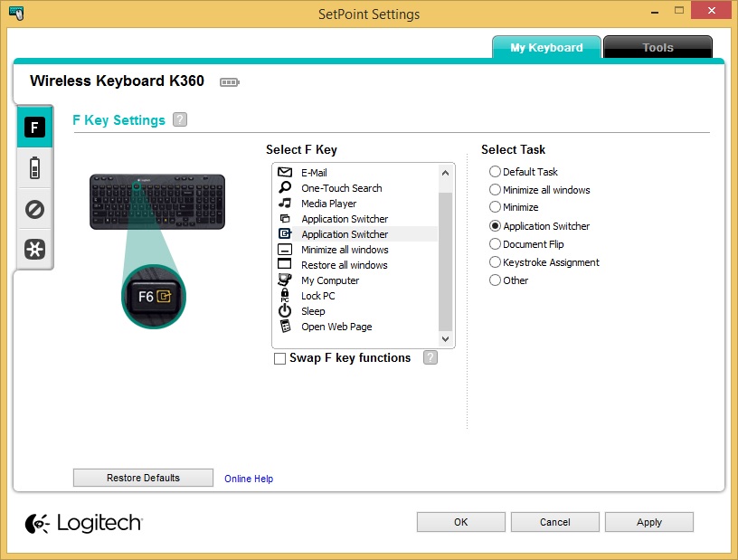Maximize the SetPoint Settings window
Image resolution: width=738 pixels, height=560 pixels.
678,10
